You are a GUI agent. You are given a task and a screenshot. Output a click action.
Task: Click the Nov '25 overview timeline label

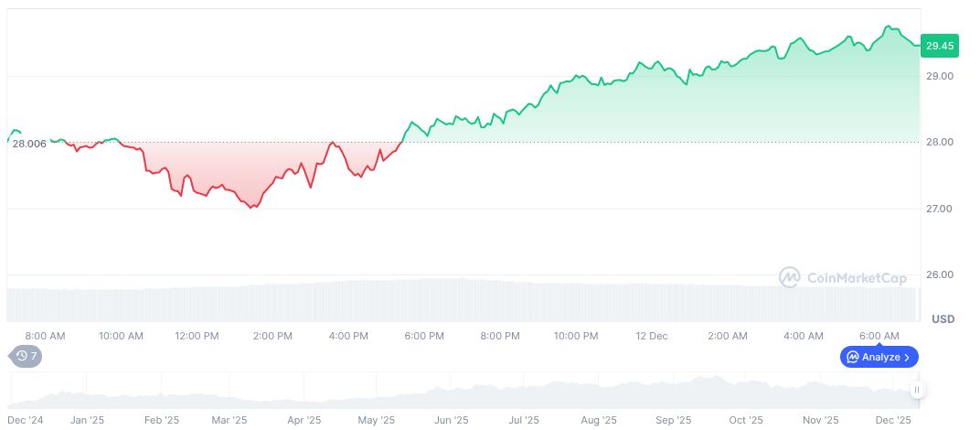click(820, 420)
